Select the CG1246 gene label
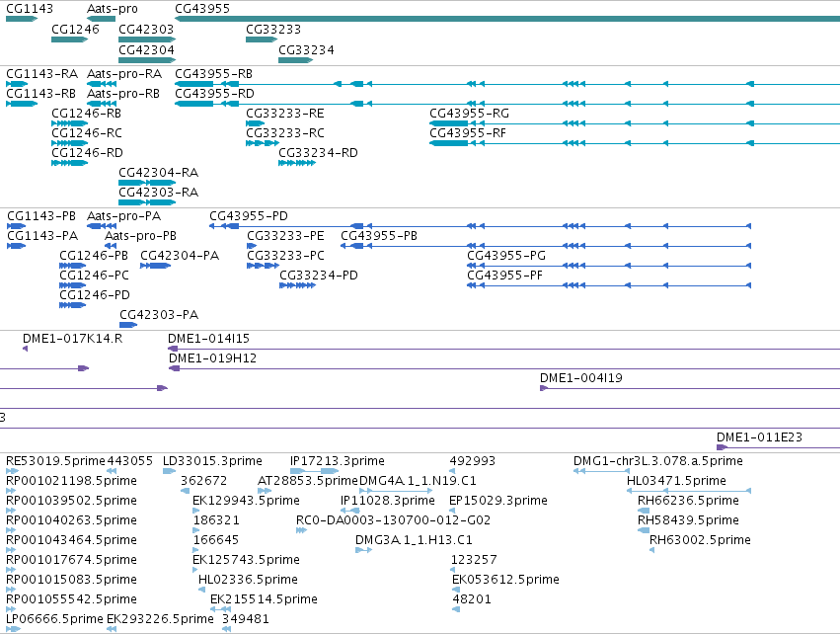The height and width of the screenshot is (634, 840). [76, 29]
